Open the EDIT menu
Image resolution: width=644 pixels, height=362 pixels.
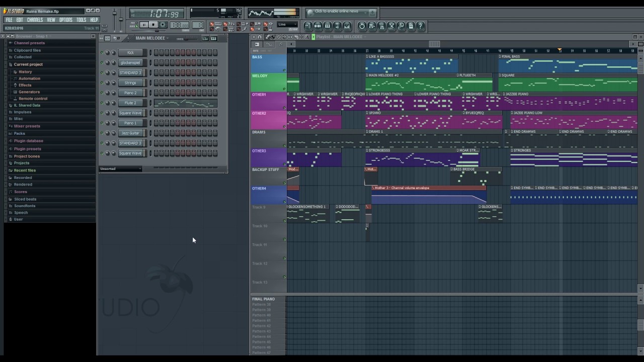click(20, 20)
